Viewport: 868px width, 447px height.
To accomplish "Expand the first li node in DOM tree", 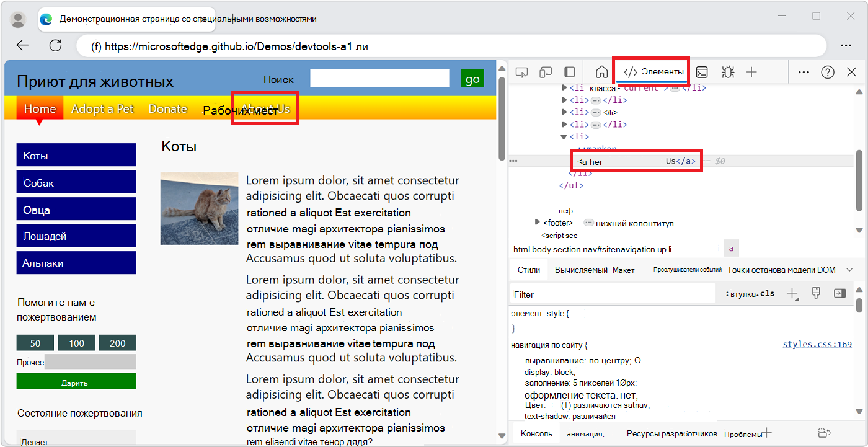I will tap(563, 87).
